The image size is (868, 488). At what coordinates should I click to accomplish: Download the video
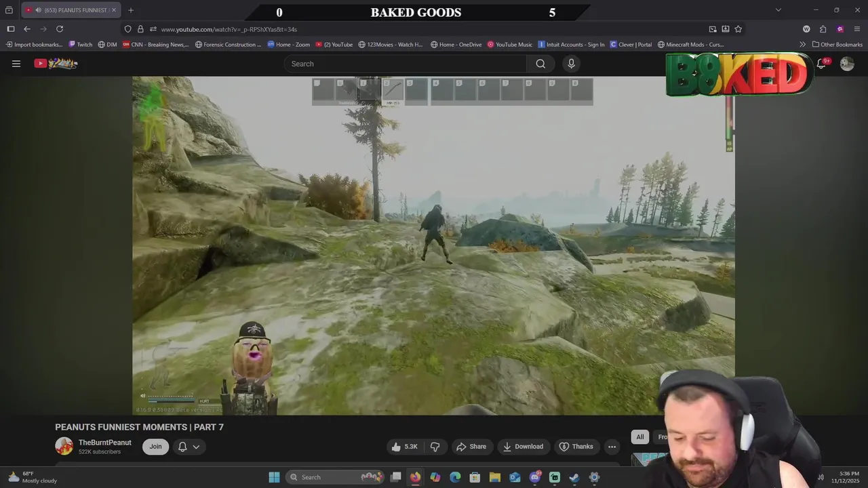[x=523, y=447]
